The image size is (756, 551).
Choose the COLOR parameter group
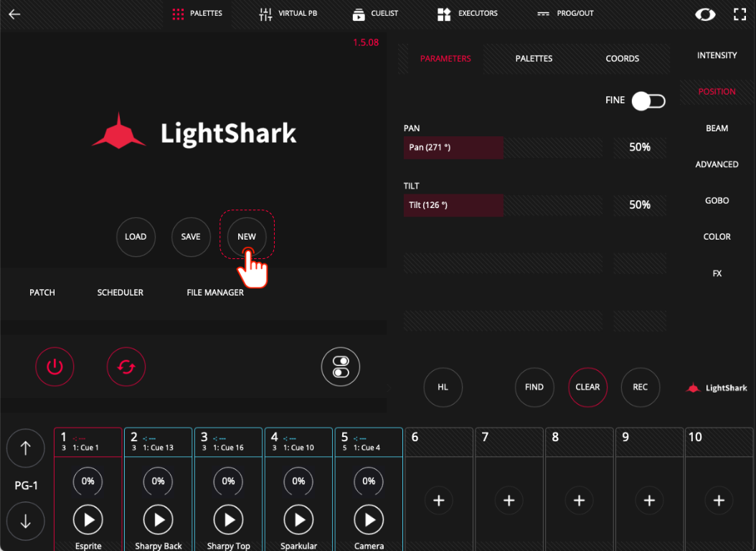(717, 237)
